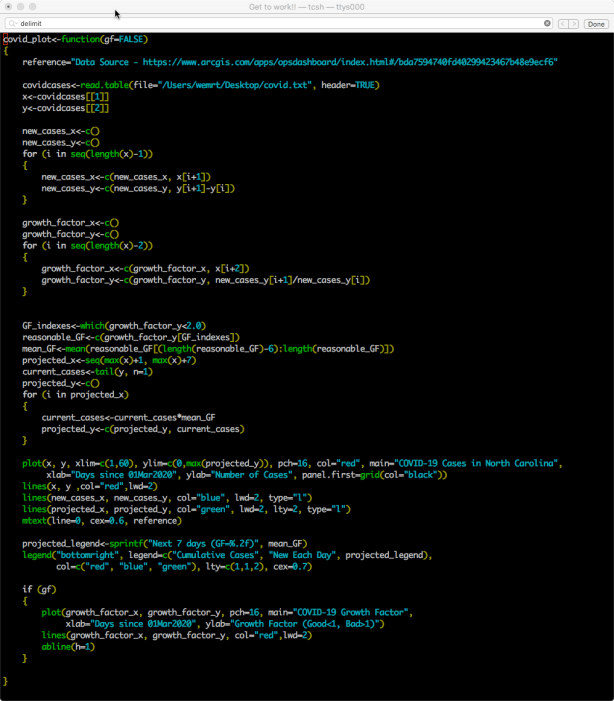Screen dimensions: 614x701
Task: Click the 'abline(h=1)' line
Action: pos(68,647)
